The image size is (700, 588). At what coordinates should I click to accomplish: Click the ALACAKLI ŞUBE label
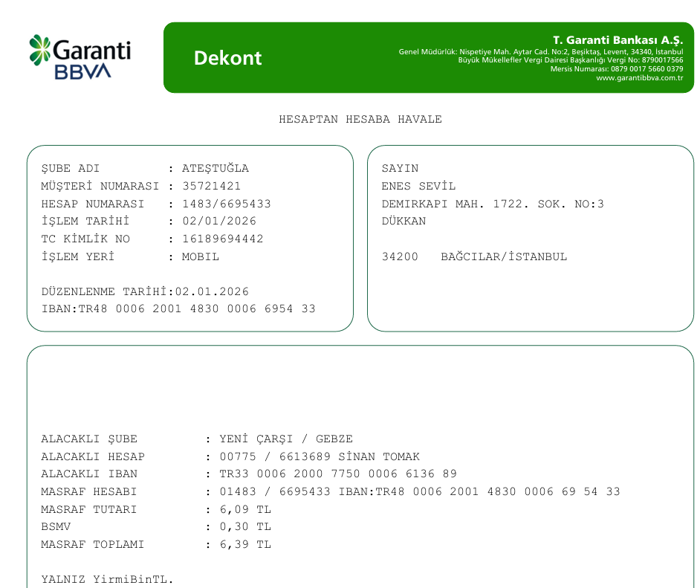tap(89, 439)
